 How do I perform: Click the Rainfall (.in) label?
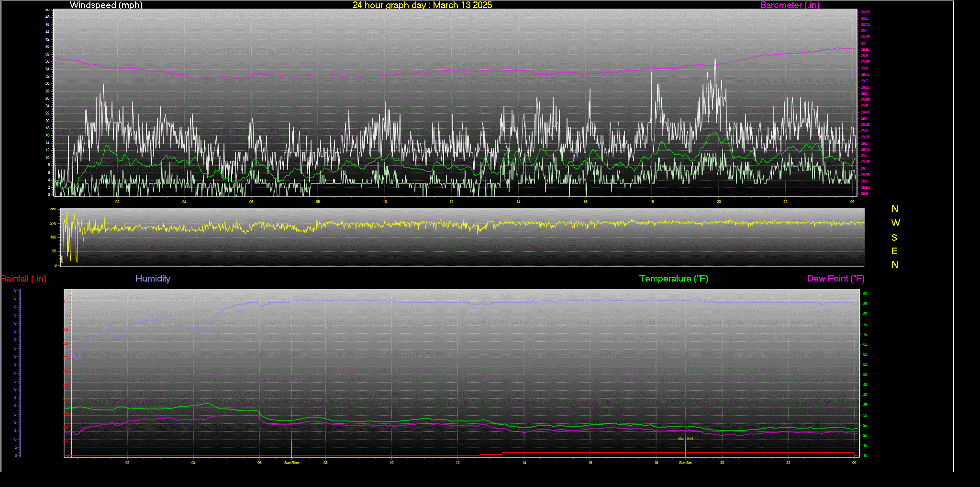(23, 279)
